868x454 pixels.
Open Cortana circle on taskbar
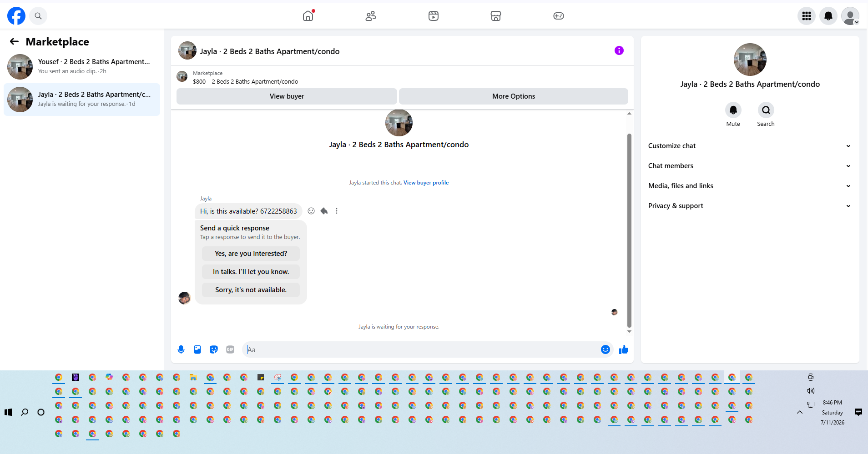click(41, 412)
